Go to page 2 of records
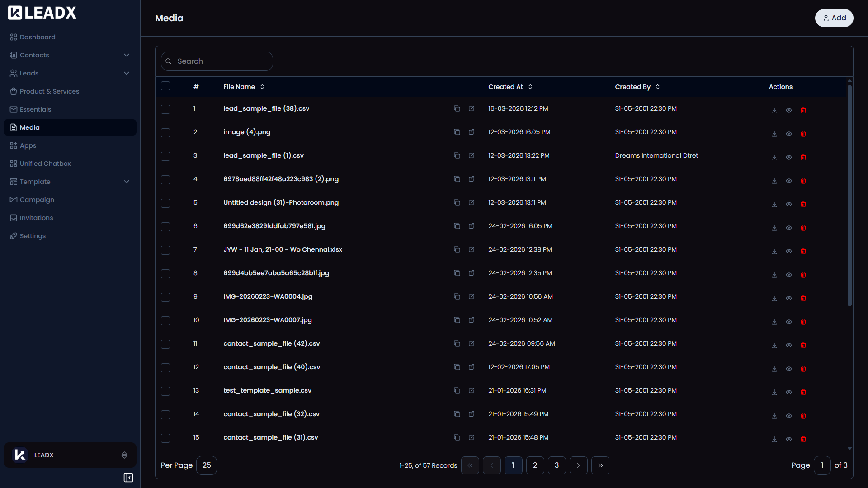 535,465
